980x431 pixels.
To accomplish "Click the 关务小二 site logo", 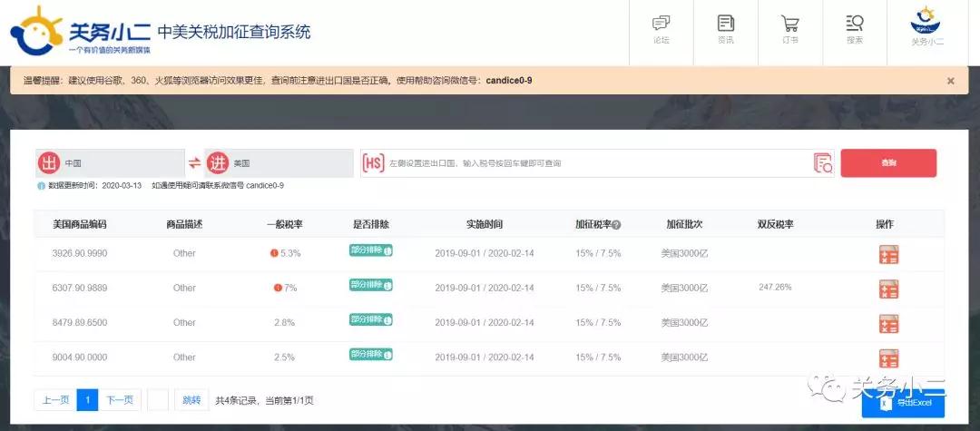I will [82, 32].
